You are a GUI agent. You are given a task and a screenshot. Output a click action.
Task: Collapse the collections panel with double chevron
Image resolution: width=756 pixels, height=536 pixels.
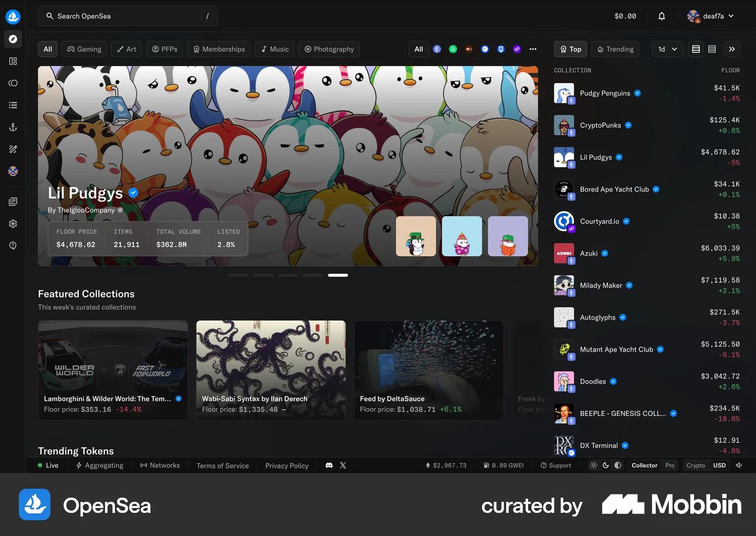(x=732, y=49)
